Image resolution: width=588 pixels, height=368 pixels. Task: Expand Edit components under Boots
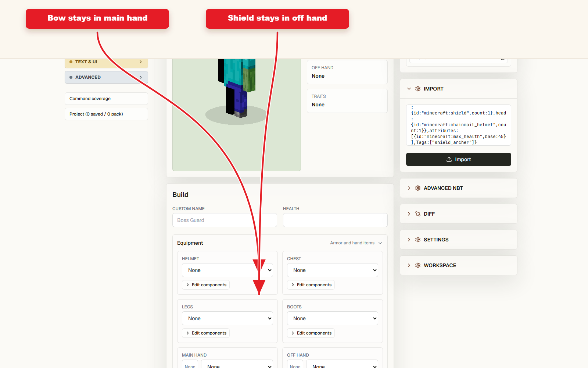click(x=311, y=333)
